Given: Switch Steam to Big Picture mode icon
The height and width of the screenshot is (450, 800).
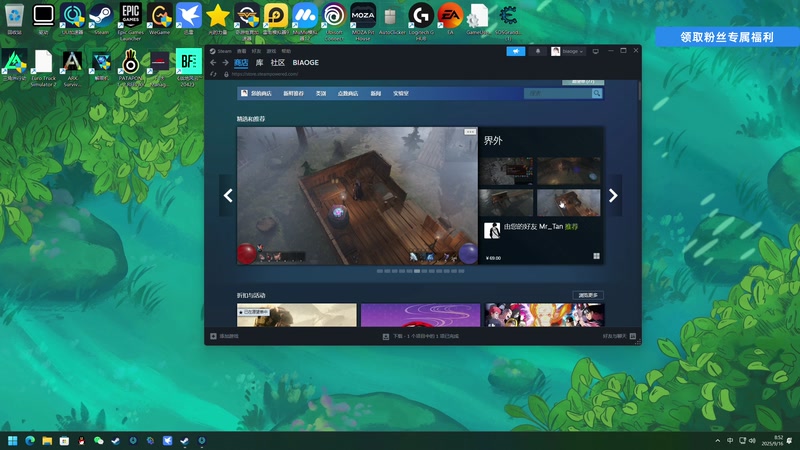Looking at the screenshot, I should click(595, 51).
